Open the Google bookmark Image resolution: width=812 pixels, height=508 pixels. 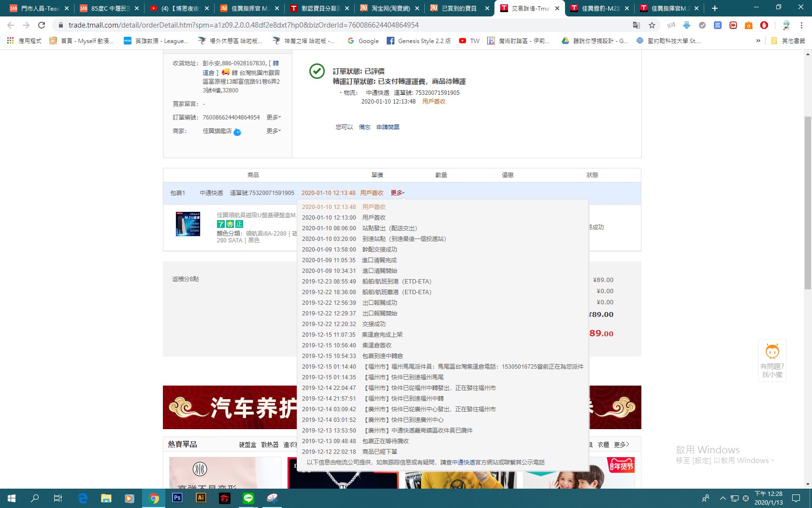coord(363,41)
